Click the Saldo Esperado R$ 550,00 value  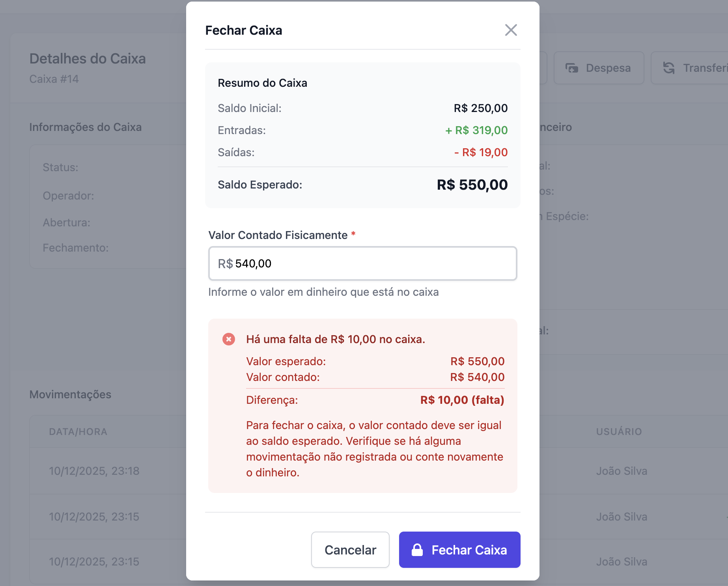pyautogui.click(x=472, y=185)
